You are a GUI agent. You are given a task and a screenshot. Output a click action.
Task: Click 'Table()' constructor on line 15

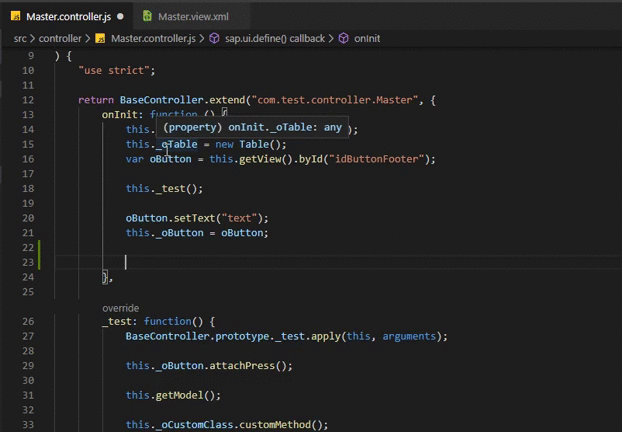[x=259, y=144]
